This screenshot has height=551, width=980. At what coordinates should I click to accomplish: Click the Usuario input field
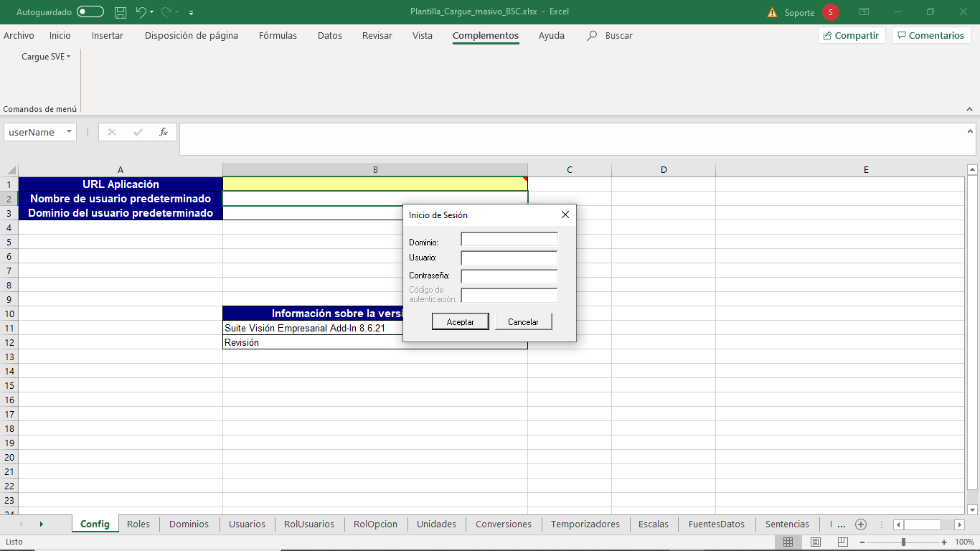point(509,258)
